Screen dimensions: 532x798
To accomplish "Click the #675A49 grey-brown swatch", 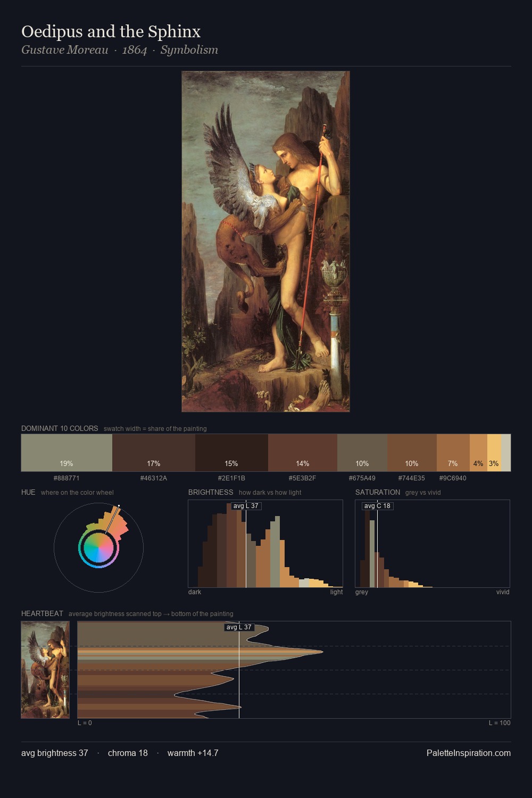I will (362, 453).
